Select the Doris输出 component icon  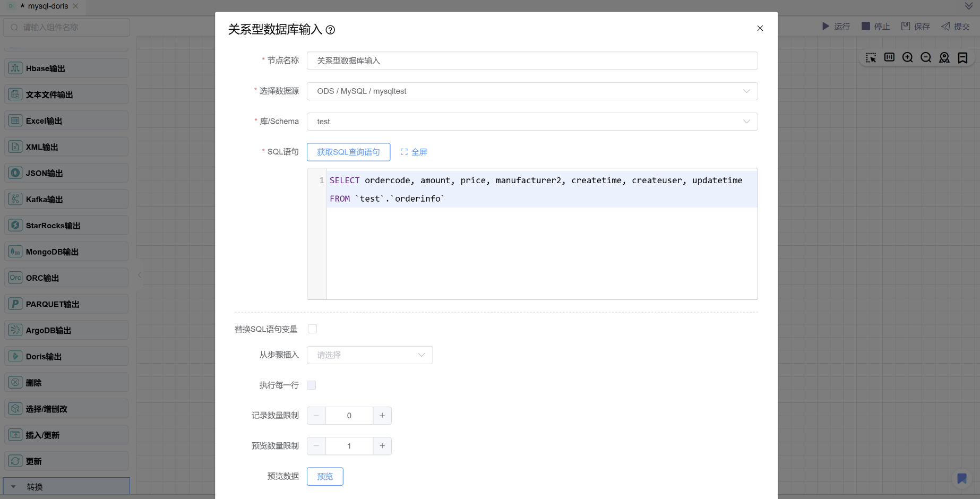(x=15, y=356)
